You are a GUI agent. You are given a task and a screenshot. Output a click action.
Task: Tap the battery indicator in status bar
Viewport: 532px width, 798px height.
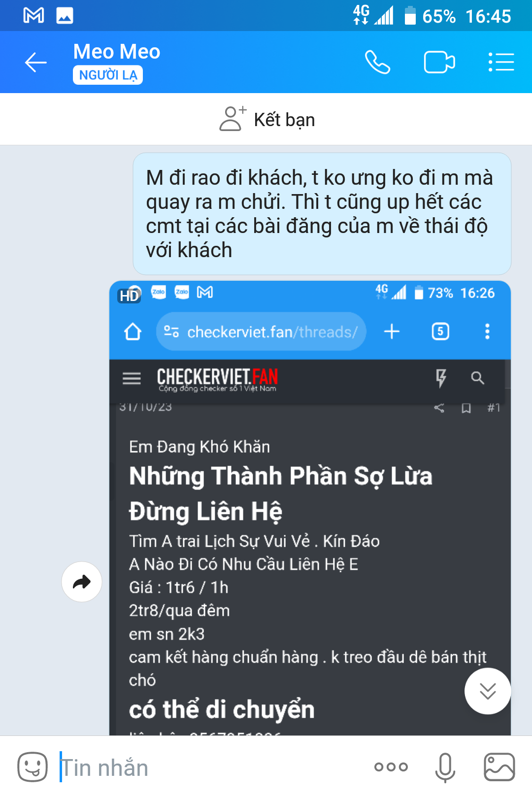[410, 16]
